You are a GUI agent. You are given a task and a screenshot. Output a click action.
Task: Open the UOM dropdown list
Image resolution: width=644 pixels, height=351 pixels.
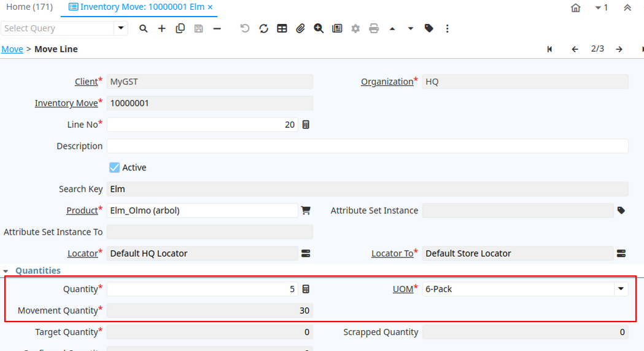pos(621,289)
